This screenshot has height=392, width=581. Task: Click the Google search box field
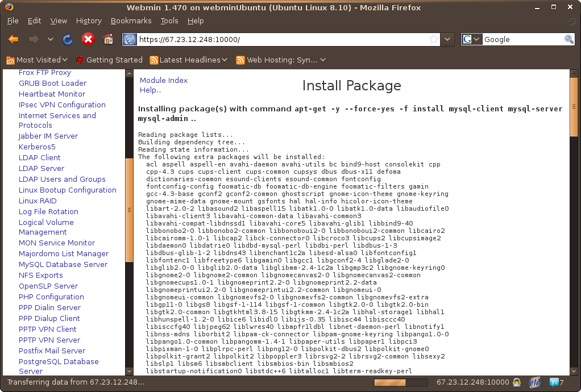pos(522,39)
